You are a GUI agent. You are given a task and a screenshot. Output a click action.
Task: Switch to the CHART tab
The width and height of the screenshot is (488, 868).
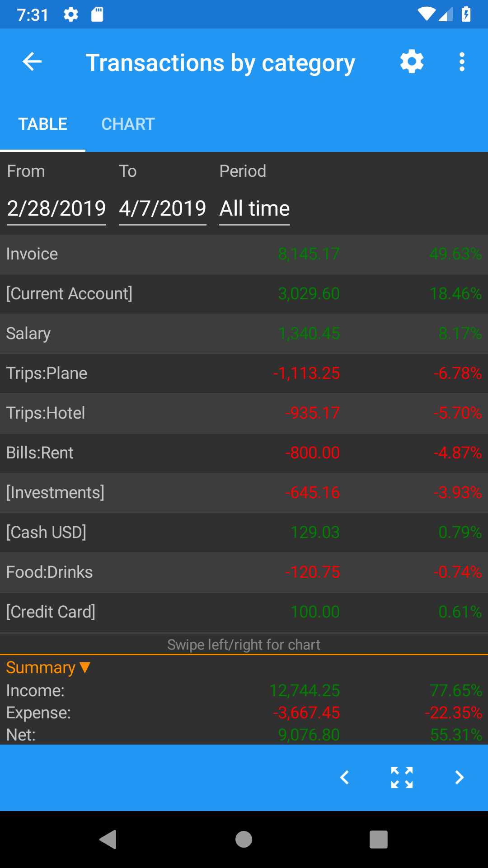tap(128, 124)
